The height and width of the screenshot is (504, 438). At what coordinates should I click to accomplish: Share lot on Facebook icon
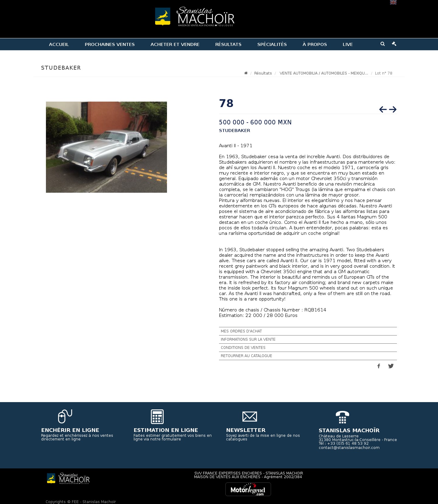pos(379,366)
